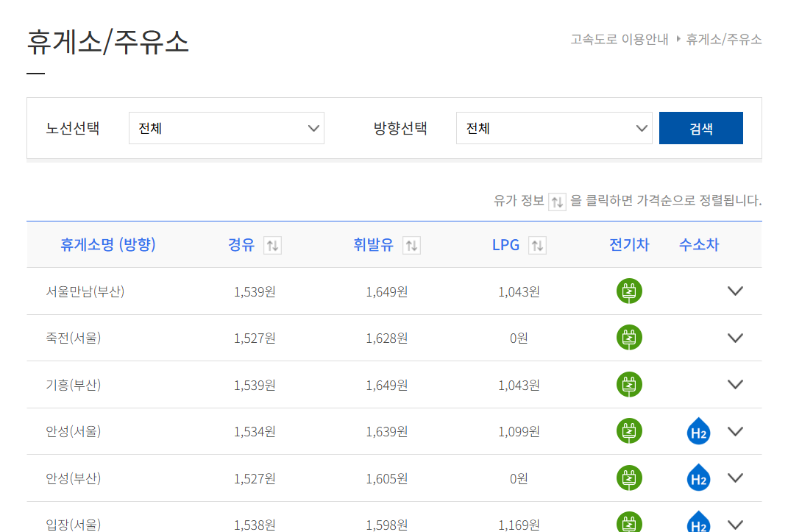
Task: Click 1,538원 diesel price for 입장(서울)
Action: [x=255, y=525]
